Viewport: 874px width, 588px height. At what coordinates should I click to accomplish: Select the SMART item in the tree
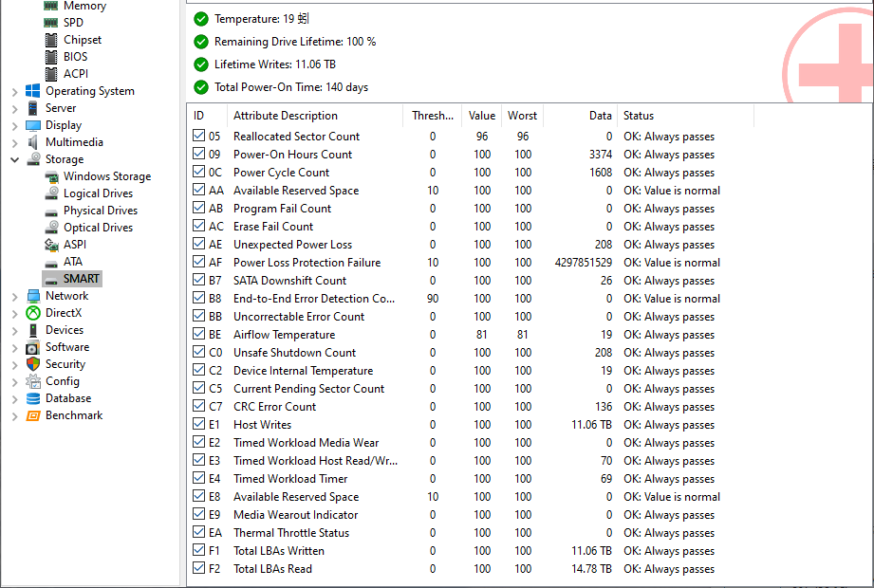tap(72, 279)
